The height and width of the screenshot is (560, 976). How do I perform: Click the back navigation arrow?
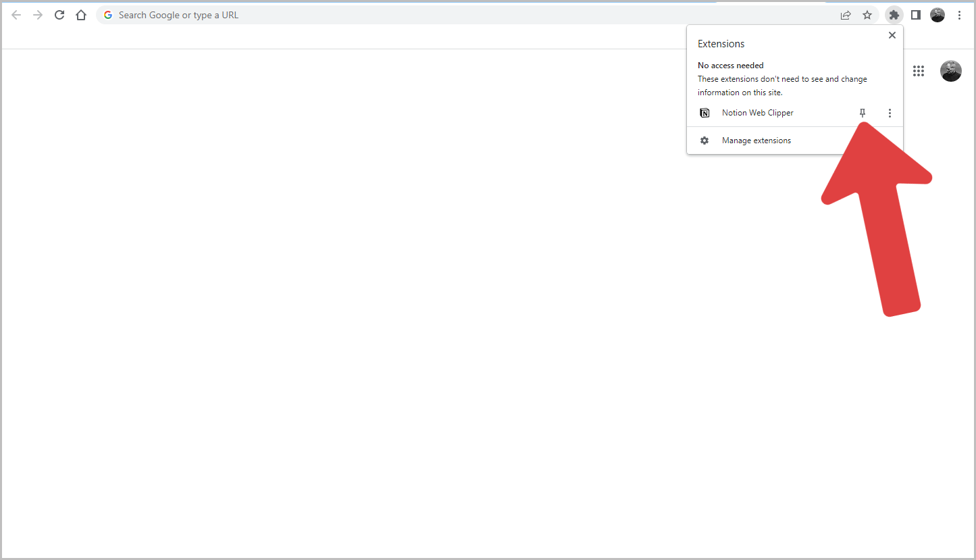(x=16, y=14)
